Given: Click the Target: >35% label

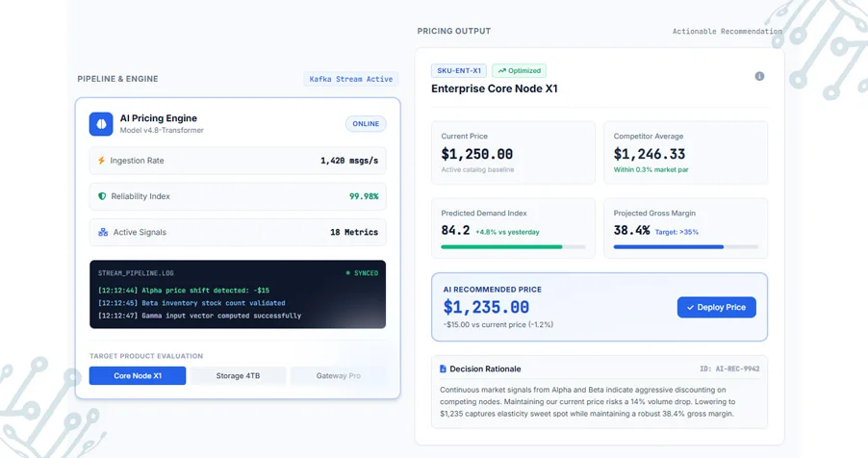Looking at the screenshot, I should [677, 232].
